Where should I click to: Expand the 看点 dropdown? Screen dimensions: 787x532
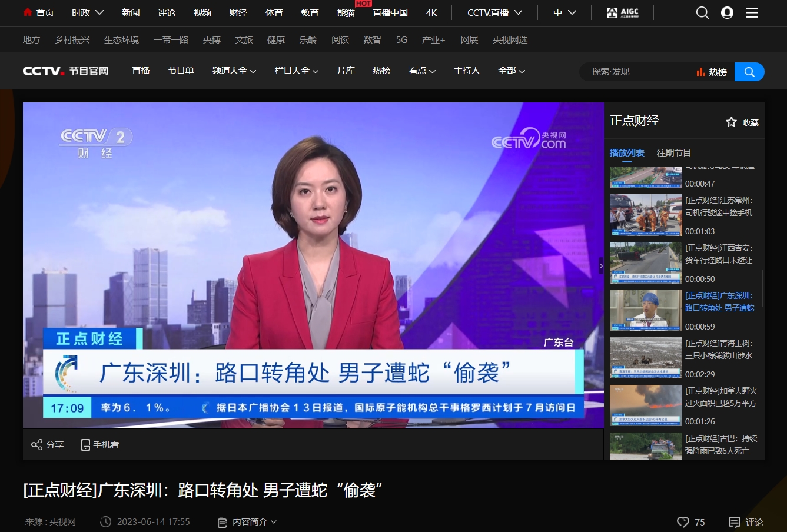pos(422,71)
